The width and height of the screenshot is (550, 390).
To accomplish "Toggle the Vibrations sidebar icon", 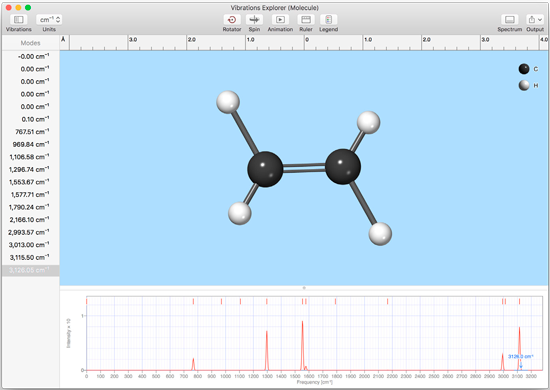I will [19, 20].
